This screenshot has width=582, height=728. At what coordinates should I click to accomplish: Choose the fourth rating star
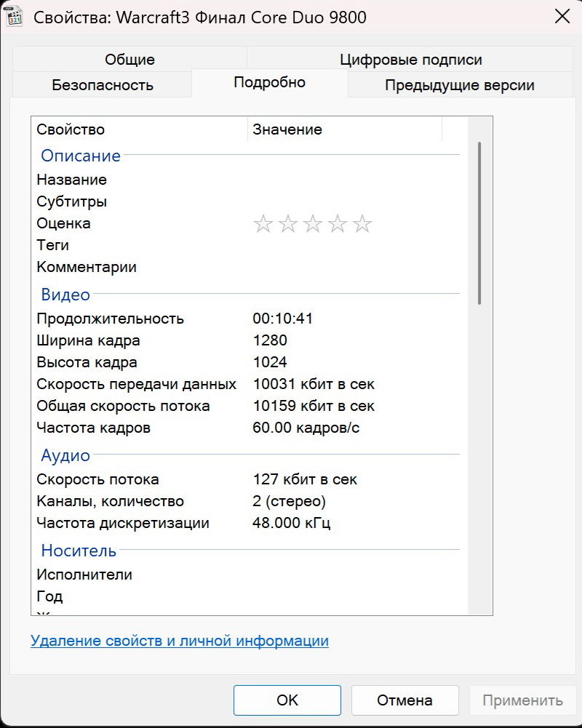337,224
